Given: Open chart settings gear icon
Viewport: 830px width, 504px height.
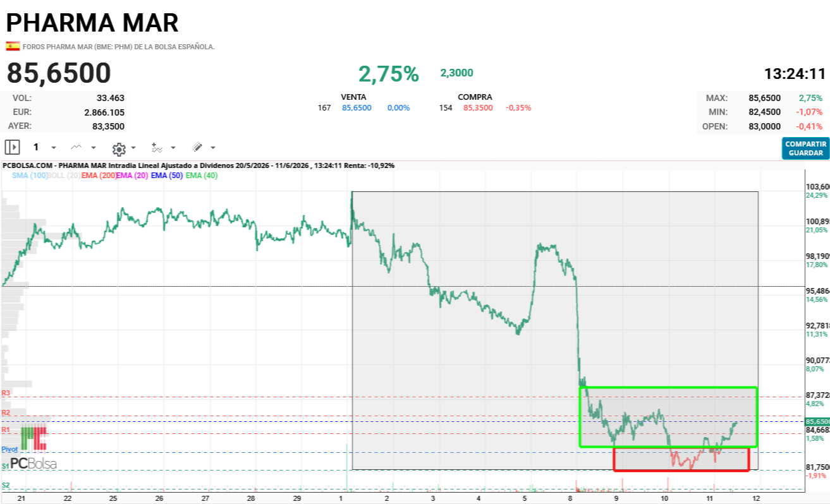Looking at the screenshot, I should [x=119, y=148].
